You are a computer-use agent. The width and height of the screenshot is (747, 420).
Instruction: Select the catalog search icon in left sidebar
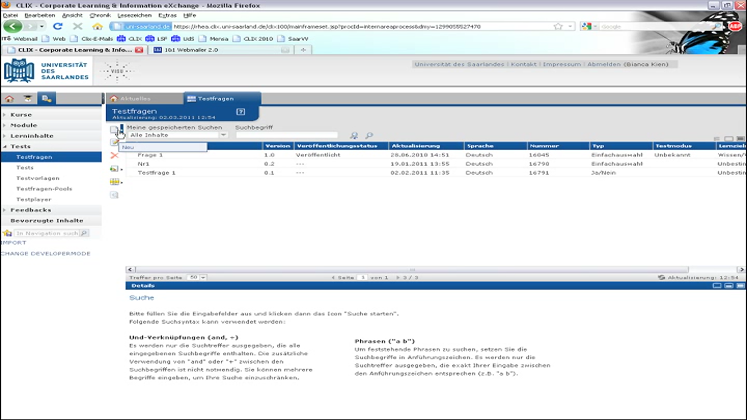(47, 98)
